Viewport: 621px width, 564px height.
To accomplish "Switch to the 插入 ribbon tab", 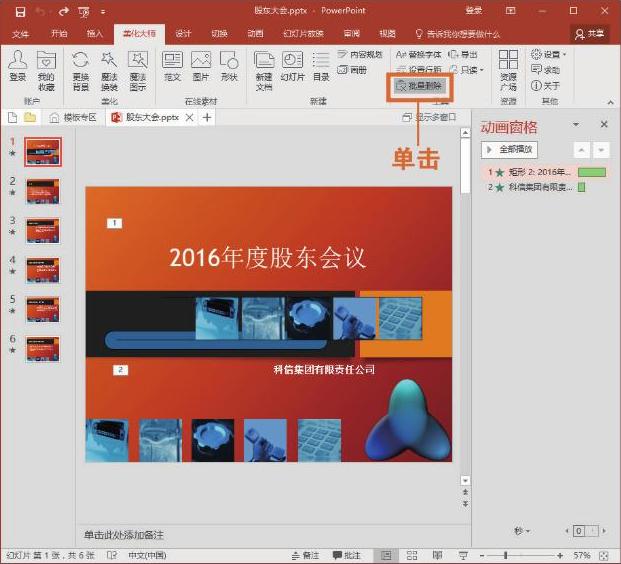I will tap(95, 33).
